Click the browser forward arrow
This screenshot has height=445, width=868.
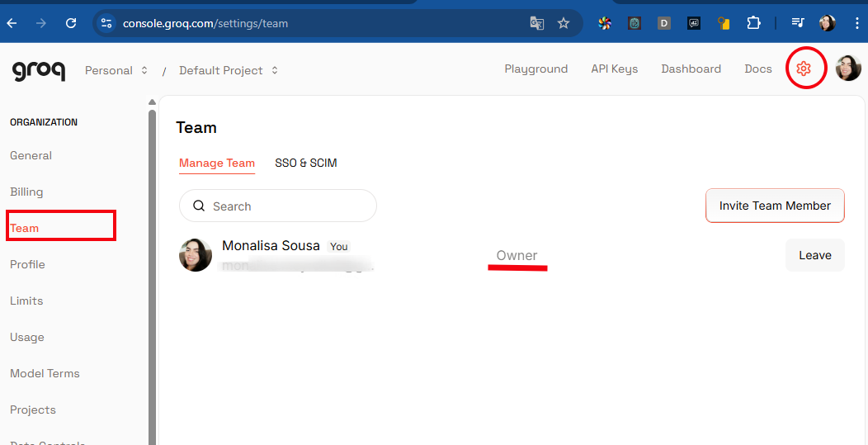click(x=41, y=23)
